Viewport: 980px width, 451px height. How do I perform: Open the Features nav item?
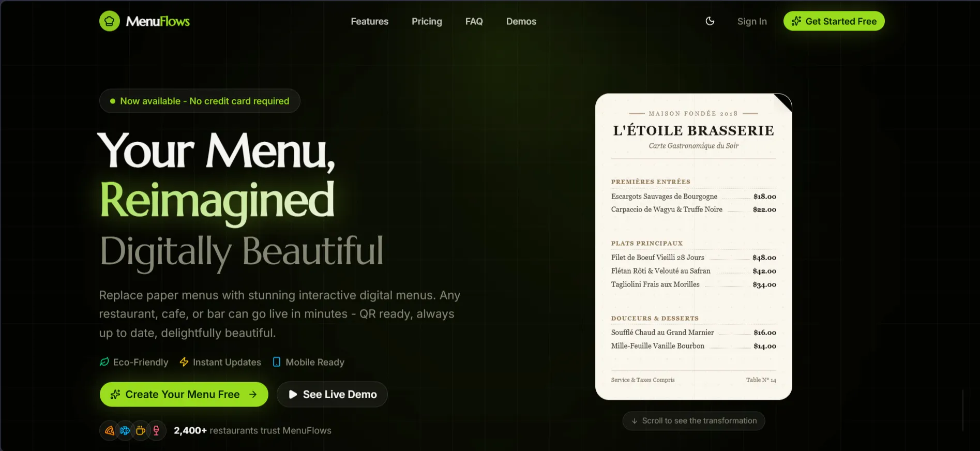pyautogui.click(x=369, y=21)
